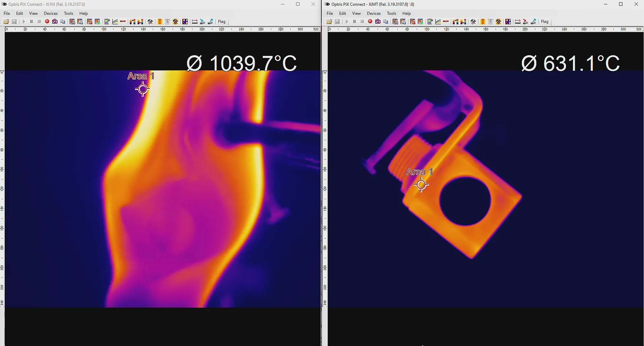This screenshot has height=346, width=644.
Task: Click the hammer configuration icon in Xi1M toolbar
Action: tap(150, 22)
